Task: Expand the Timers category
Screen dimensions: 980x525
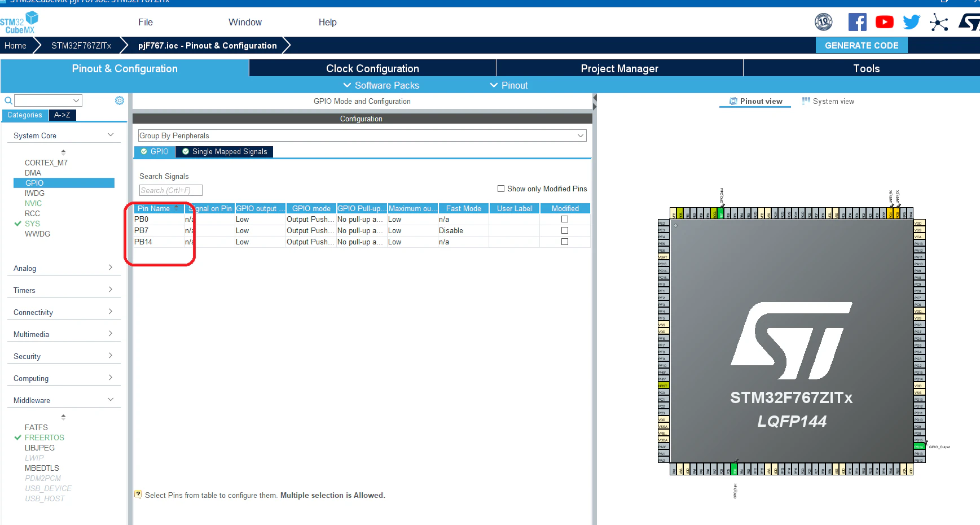Action: click(x=111, y=290)
